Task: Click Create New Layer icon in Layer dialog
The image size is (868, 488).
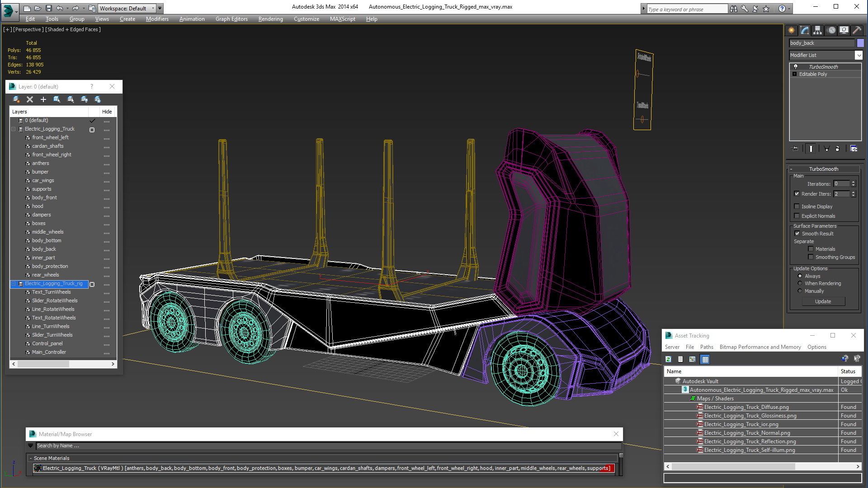Action: 16,99
